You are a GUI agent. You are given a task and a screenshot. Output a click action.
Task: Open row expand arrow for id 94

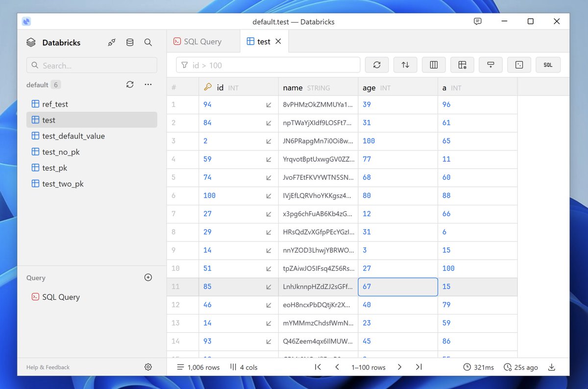click(x=269, y=104)
